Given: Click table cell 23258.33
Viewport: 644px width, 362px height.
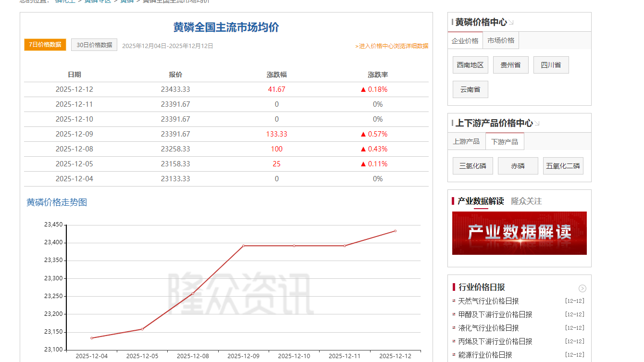Looking at the screenshot, I should coord(175,149).
